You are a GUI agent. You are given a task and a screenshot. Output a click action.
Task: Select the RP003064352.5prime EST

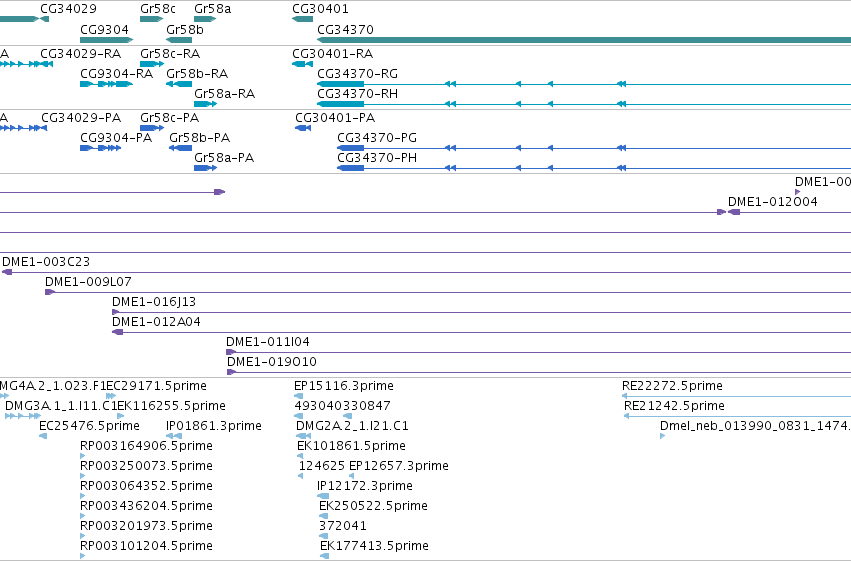coord(146,487)
